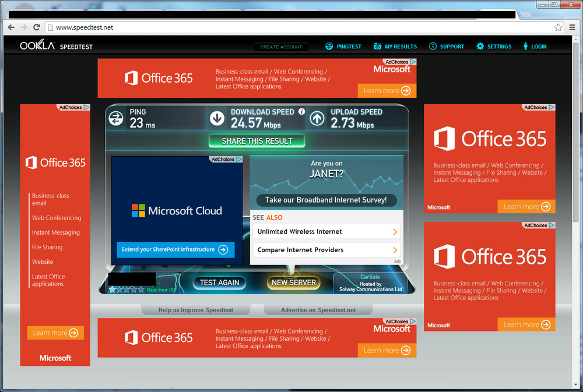
Task: Click the upload speed arrow icon
Action: pos(317,118)
